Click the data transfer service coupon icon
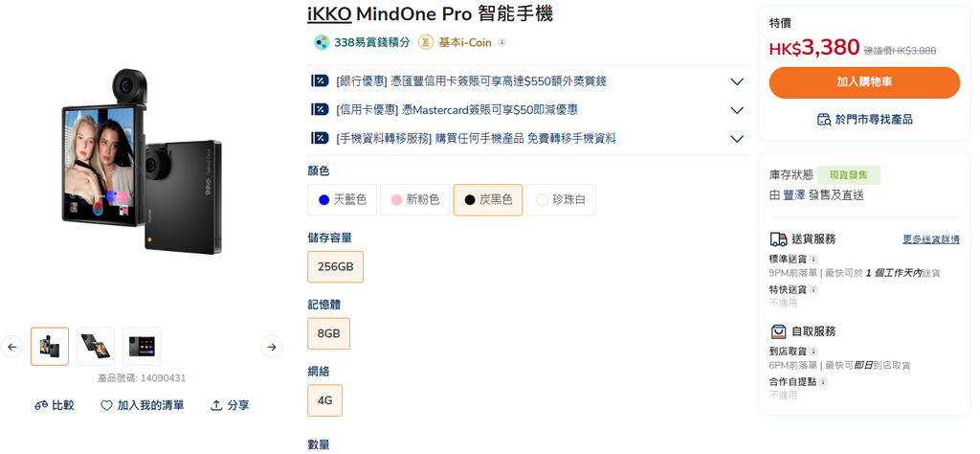 coord(320,138)
